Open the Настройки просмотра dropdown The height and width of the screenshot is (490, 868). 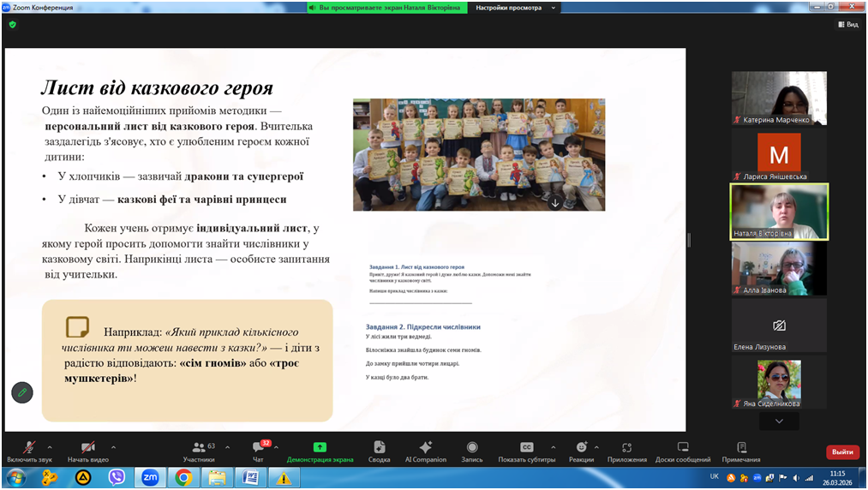click(x=516, y=8)
